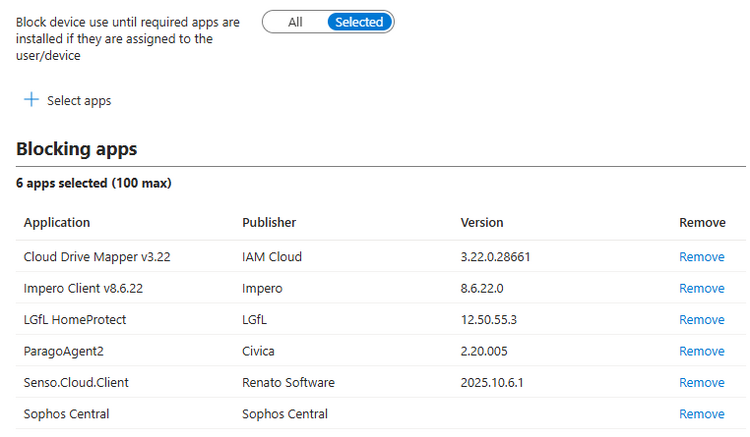Screen dimensions: 750x437
Task: Click the Renato Software publisher cell
Action: point(288,382)
